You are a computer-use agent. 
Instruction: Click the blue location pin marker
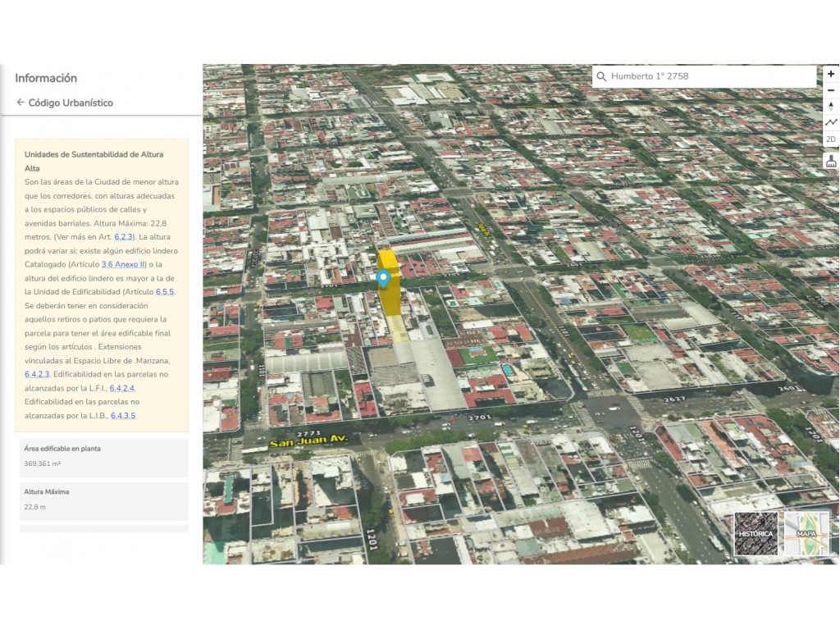click(x=383, y=279)
